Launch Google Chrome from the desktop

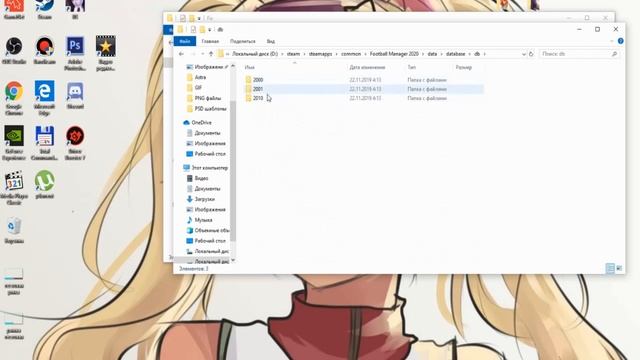click(x=14, y=98)
